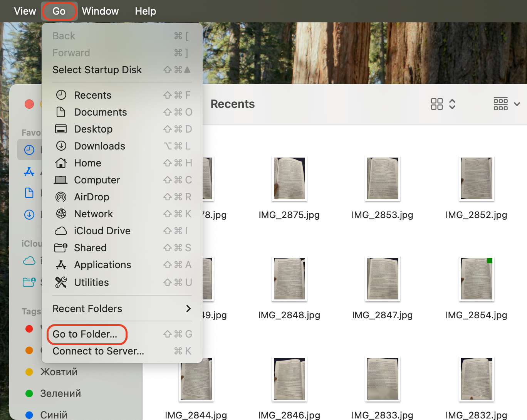Screen dimensions: 527x420
Task: Select Downloads in the Go menu
Action: (x=99, y=146)
